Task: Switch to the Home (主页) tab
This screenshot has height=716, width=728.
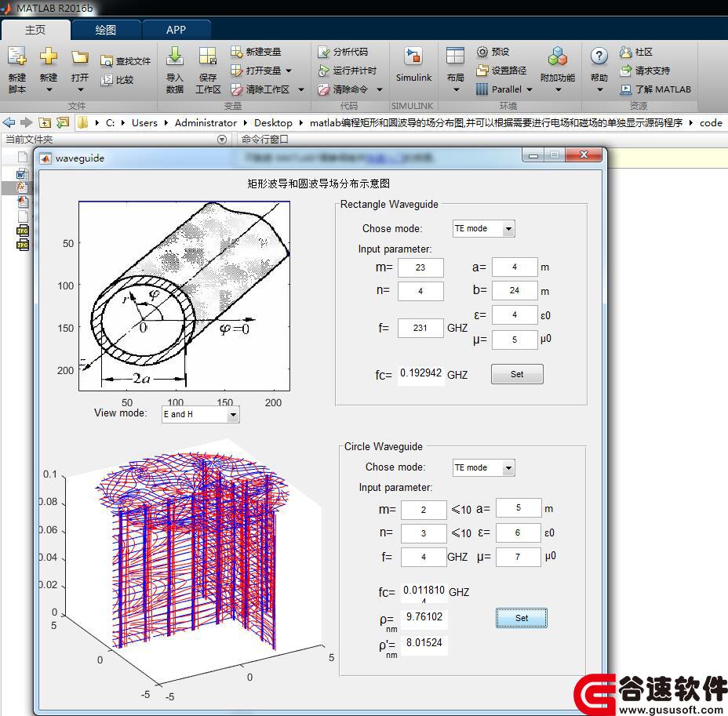Action: (35, 30)
